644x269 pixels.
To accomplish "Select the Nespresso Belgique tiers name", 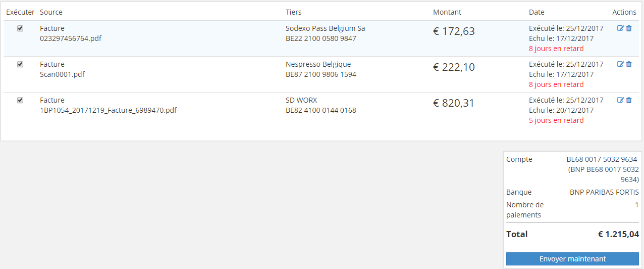I will 318,64.
